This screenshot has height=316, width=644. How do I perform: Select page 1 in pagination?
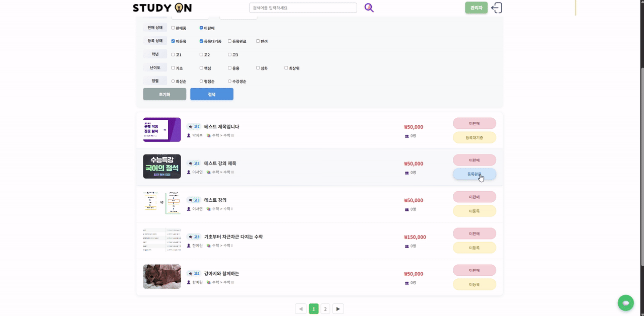[x=314, y=309]
